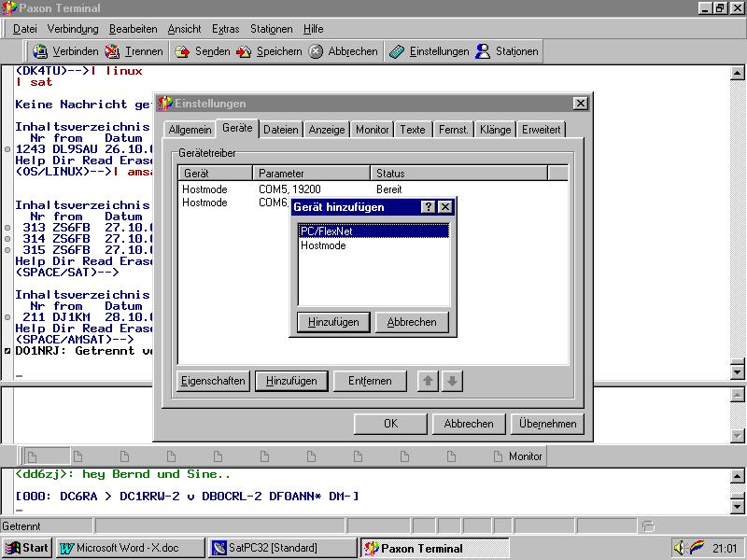This screenshot has height=560, width=747.
Task: Open Einstellungen from the toolbar icon
Action: [x=397, y=51]
